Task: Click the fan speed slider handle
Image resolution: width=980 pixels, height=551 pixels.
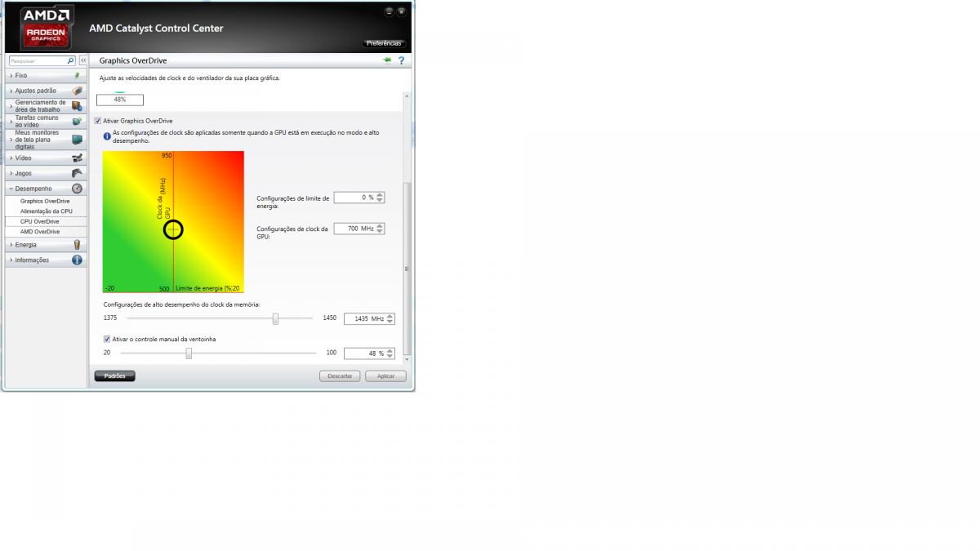Action: click(x=189, y=353)
